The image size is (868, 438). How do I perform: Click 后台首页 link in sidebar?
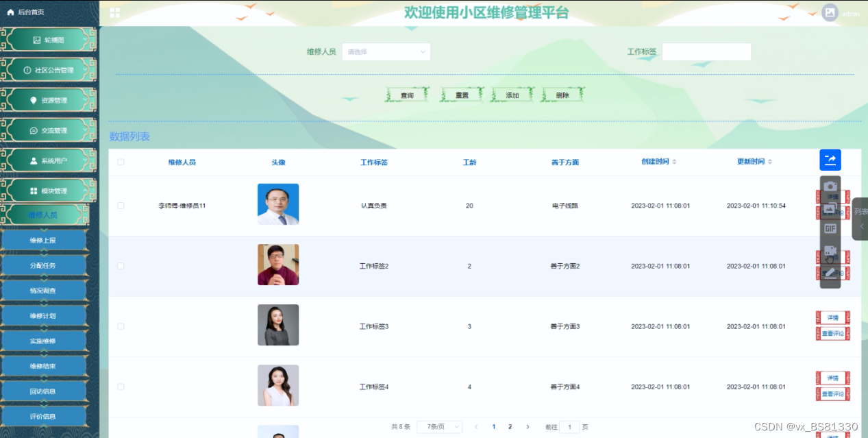click(31, 12)
